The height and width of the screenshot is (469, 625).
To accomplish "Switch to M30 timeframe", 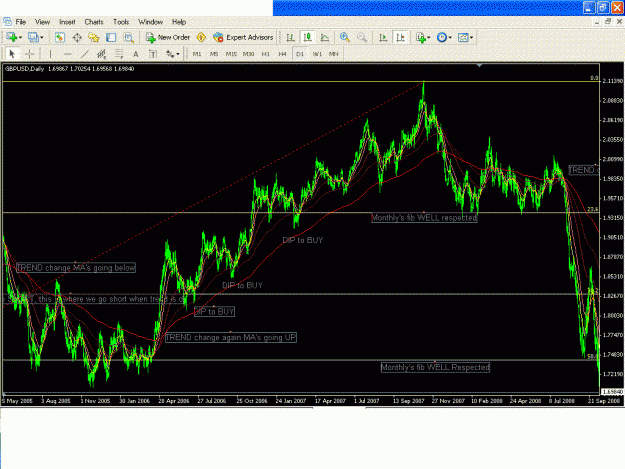I will [x=248, y=54].
